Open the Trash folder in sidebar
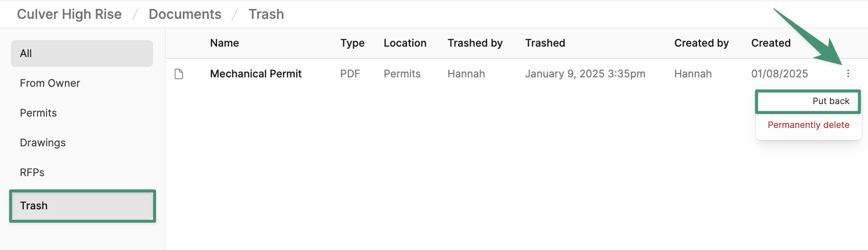 pos(82,206)
